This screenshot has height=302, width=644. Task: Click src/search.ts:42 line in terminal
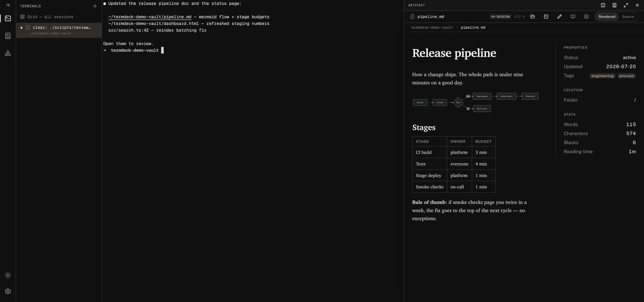(x=128, y=30)
